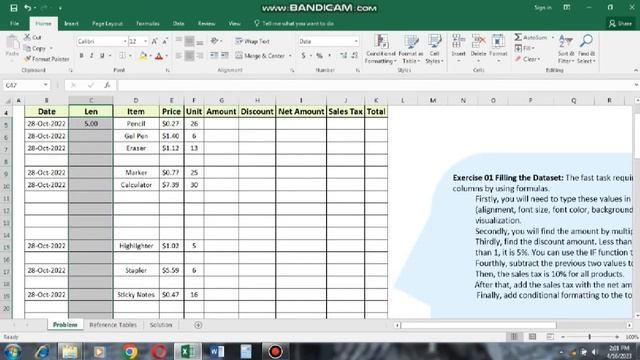Switch to the Insert ribbon tab
This screenshot has height=360, width=640.
coord(71,24)
